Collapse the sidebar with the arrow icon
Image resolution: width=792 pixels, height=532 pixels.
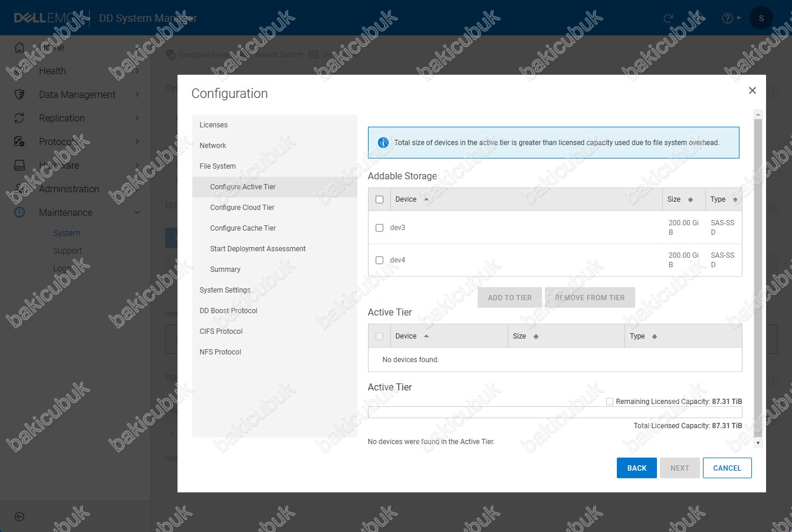click(x=19, y=517)
